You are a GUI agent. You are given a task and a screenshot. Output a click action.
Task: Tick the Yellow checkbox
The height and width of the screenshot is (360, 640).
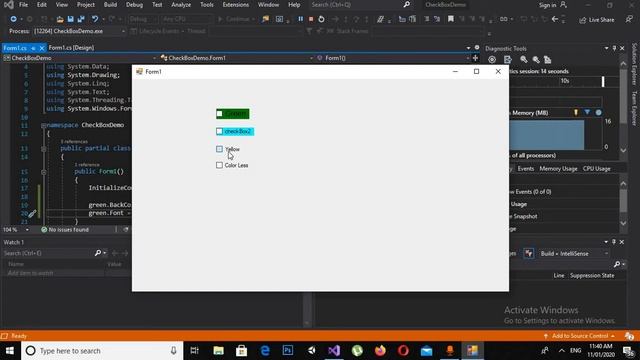point(220,149)
